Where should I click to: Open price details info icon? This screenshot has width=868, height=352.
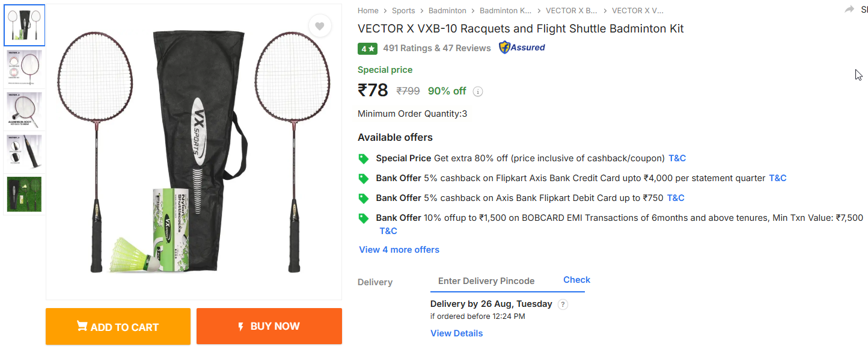point(478,91)
